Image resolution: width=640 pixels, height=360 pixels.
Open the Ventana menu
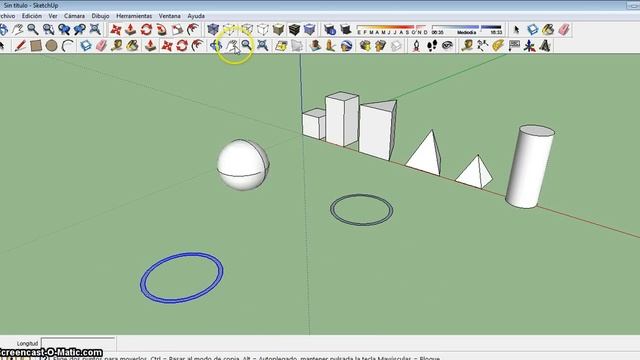169,16
